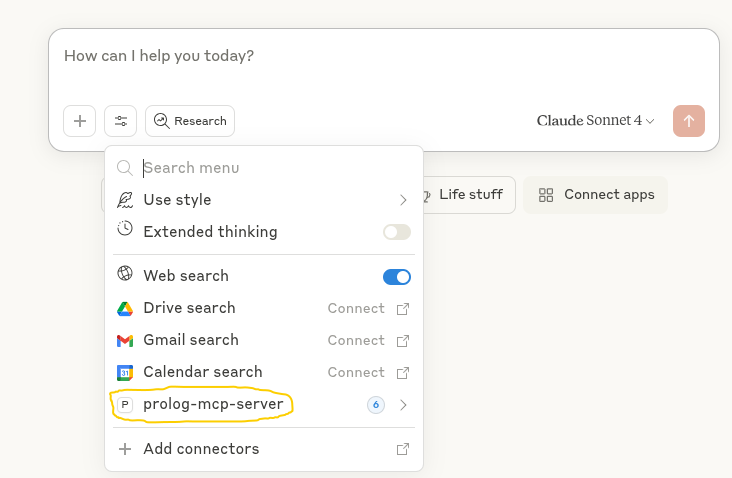Viewport: 732px width, 478px height.
Task: Open the search and tools settings icon
Action: point(120,121)
